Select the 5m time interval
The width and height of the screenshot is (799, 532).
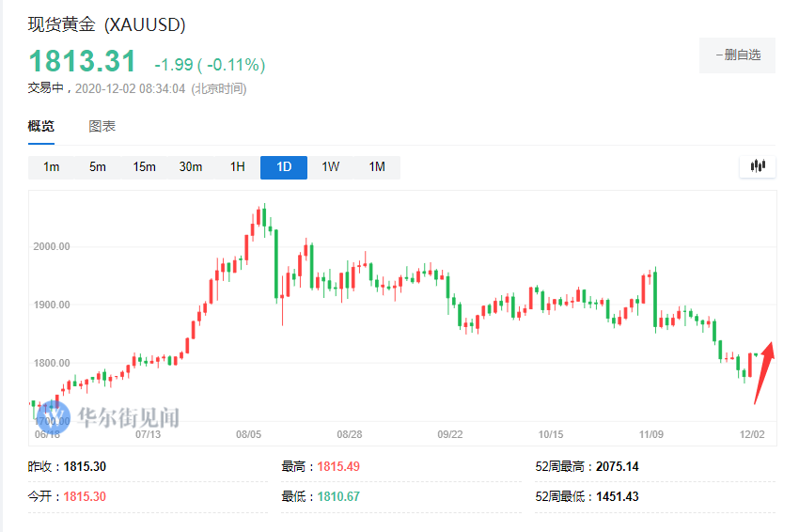[x=98, y=167]
